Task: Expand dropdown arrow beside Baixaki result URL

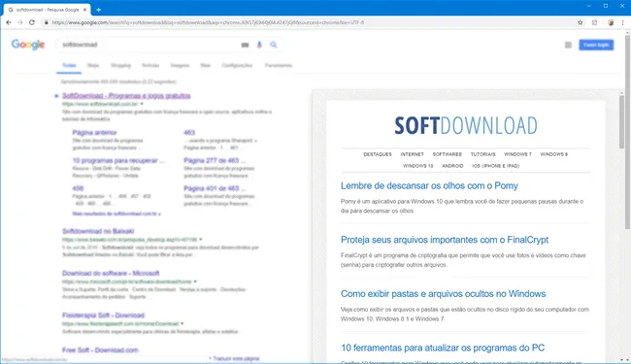Action: click(200, 240)
